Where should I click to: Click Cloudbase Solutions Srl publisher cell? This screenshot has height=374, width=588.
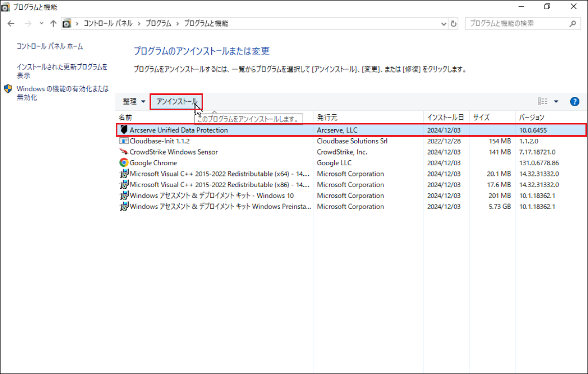[x=352, y=141]
